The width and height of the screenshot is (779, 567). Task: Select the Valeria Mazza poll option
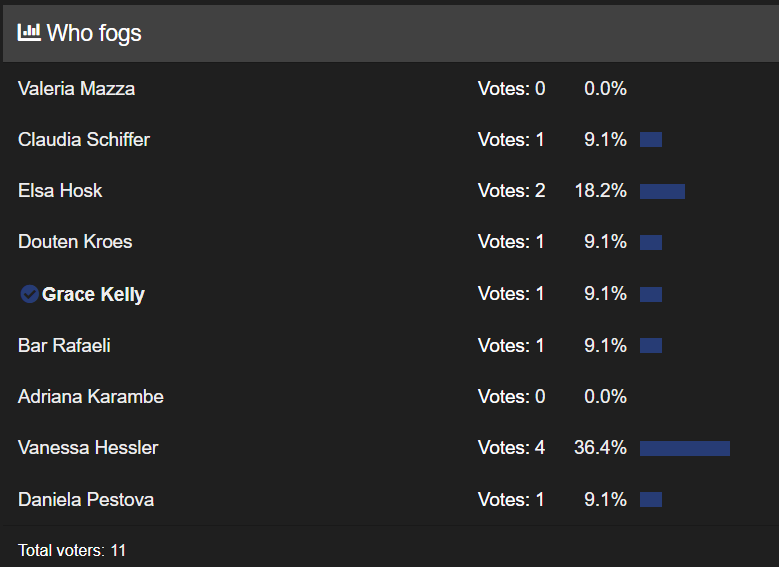click(x=76, y=89)
